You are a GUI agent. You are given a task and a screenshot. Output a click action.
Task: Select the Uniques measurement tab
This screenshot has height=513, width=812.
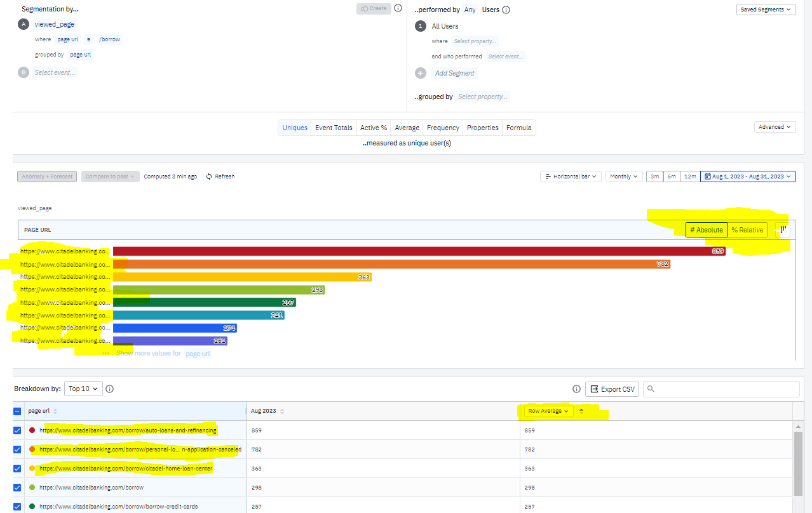click(295, 128)
